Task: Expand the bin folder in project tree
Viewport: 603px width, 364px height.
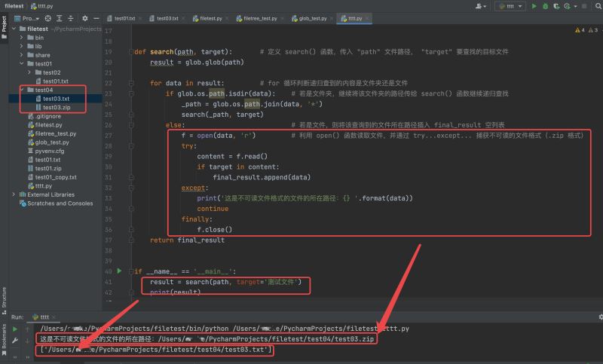Action: point(21,37)
